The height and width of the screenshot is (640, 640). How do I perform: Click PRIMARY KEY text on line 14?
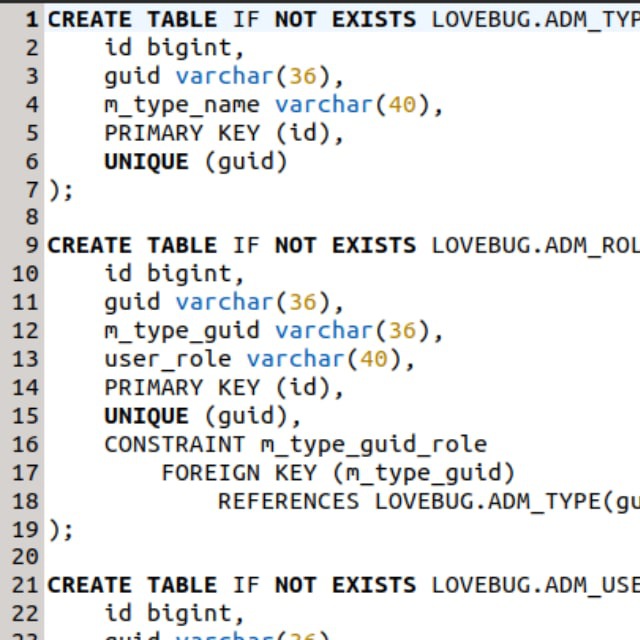182,387
